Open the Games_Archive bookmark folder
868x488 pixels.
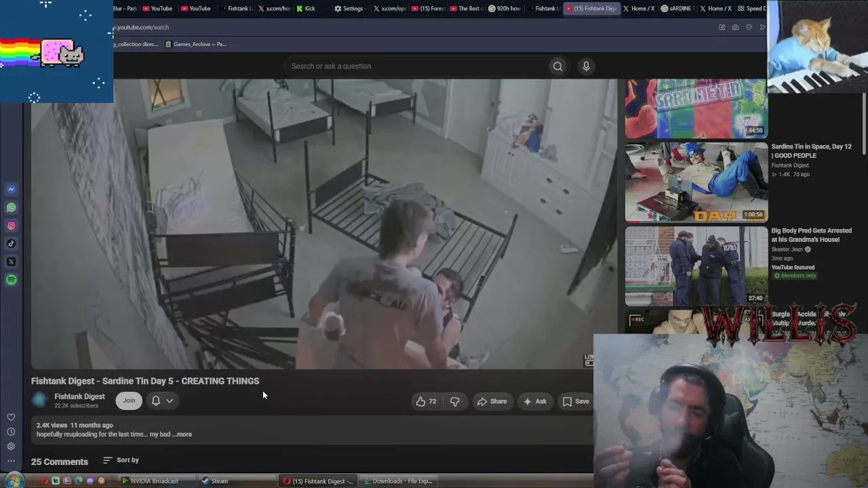(196, 44)
